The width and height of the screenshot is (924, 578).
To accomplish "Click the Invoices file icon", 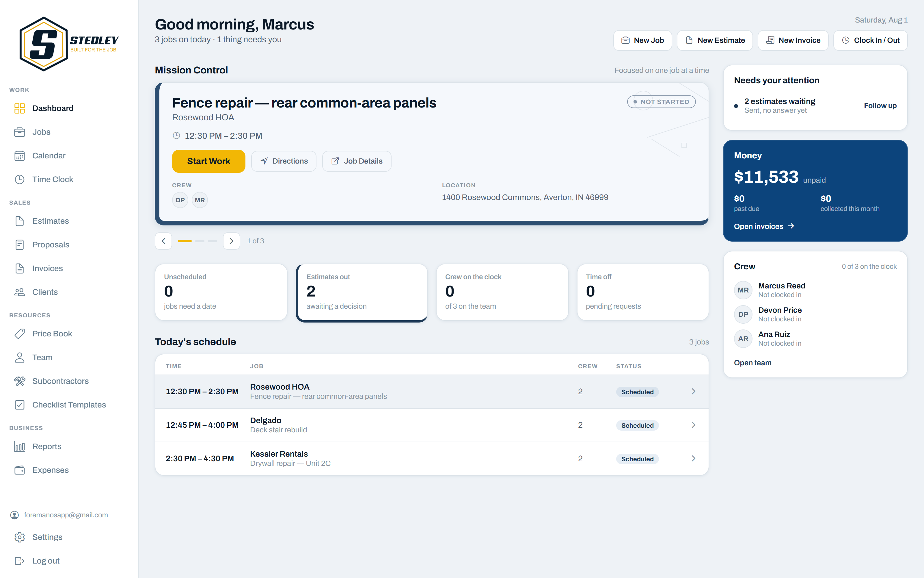I will pos(19,268).
